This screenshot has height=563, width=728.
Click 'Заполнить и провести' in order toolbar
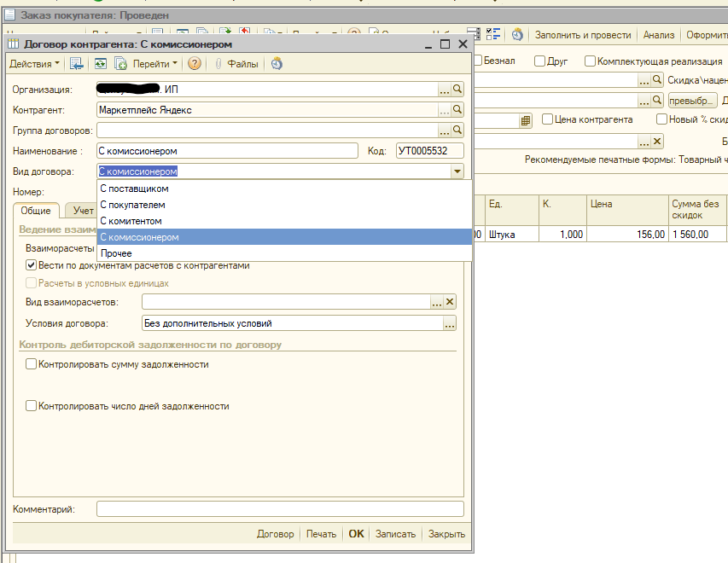[x=583, y=35]
